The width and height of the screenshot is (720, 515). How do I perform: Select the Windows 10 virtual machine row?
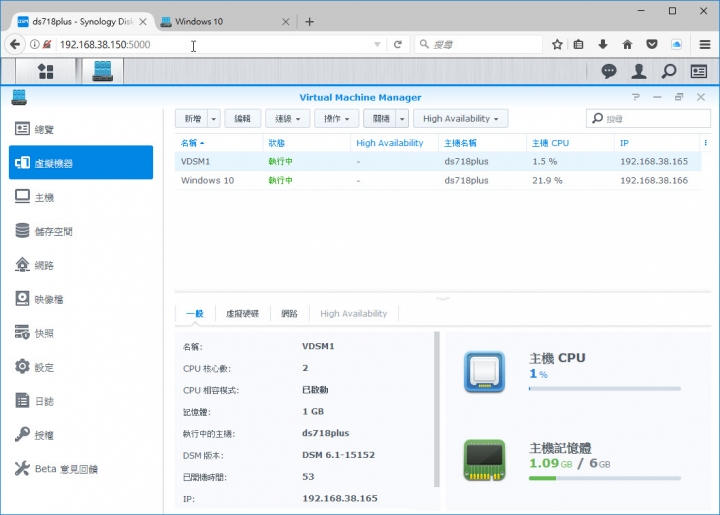tap(438, 180)
